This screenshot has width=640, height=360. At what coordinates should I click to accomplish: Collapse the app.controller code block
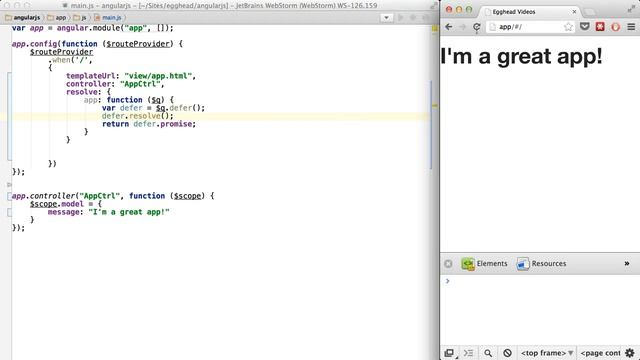[x=9, y=196]
